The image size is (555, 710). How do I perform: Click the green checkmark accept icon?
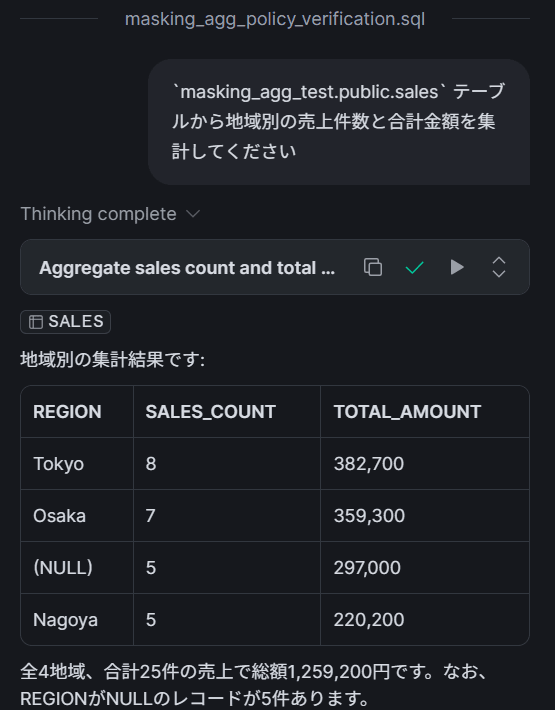(415, 268)
